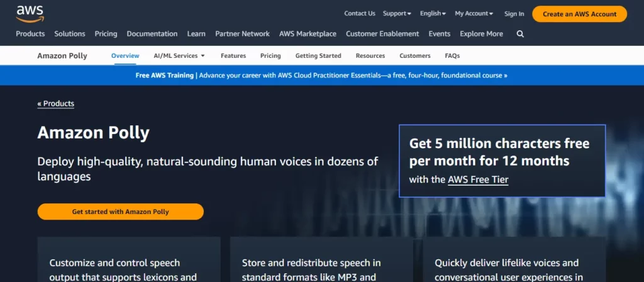Image resolution: width=644 pixels, height=282 pixels.
Task: Expand the My Account dropdown
Action: (x=474, y=14)
